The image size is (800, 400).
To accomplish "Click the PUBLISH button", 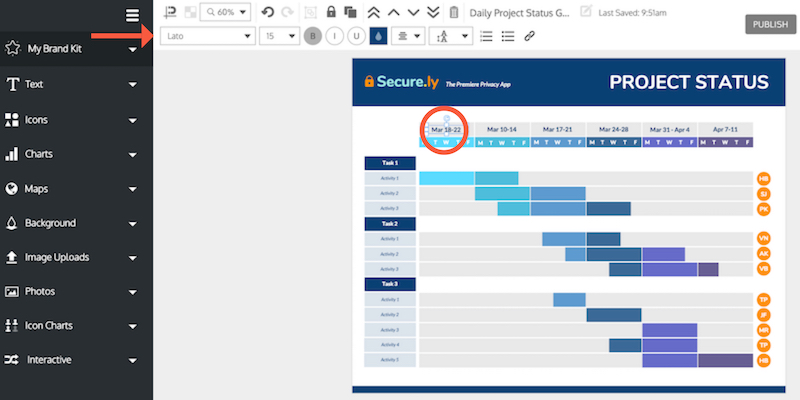I will point(767,25).
